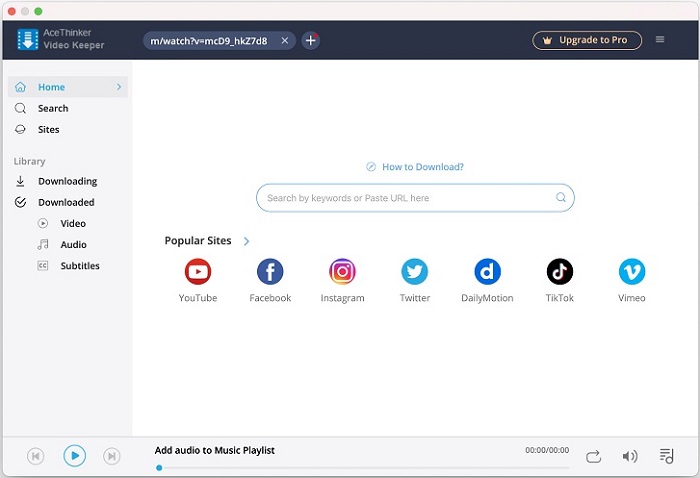Screen dimensions: 700x478
Task: Open the YouTube site icon
Action: point(198,272)
